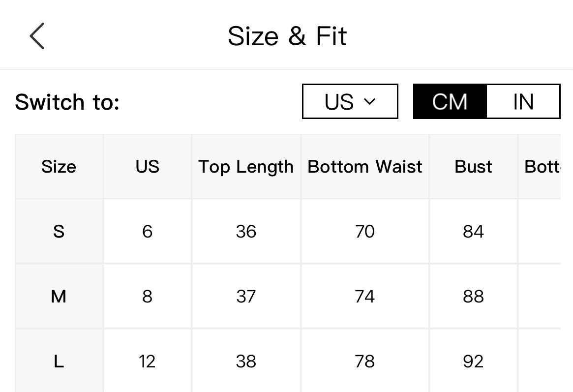Click the Bottom Waist column header

point(364,167)
